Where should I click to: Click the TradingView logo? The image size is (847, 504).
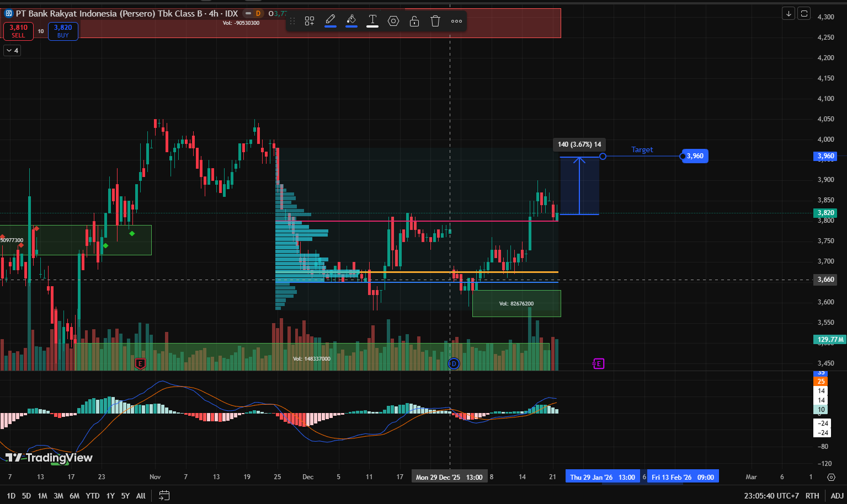tap(49, 458)
